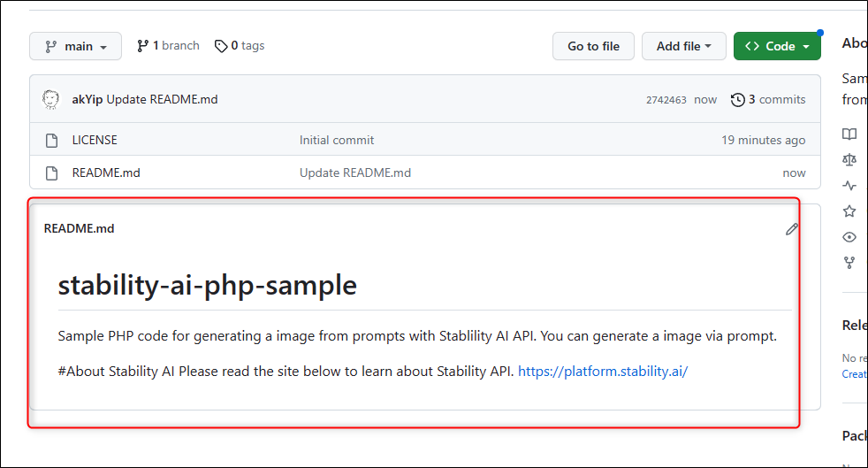The height and width of the screenshot is (468, 868).
Task: Open the platform.stability.ai link
Action: [603, 371]
